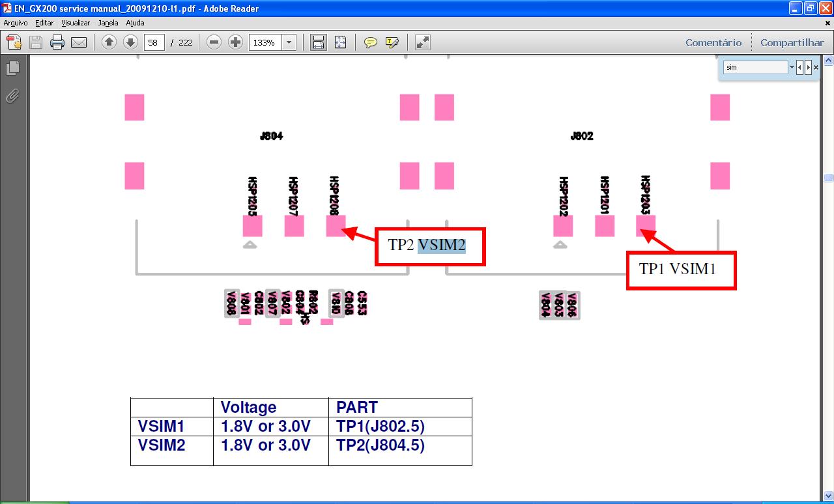Click the 'TP1 VSIM1' label text
This screenshot has height=504, width=834.
pyautogui.click(x=678, y=269)
